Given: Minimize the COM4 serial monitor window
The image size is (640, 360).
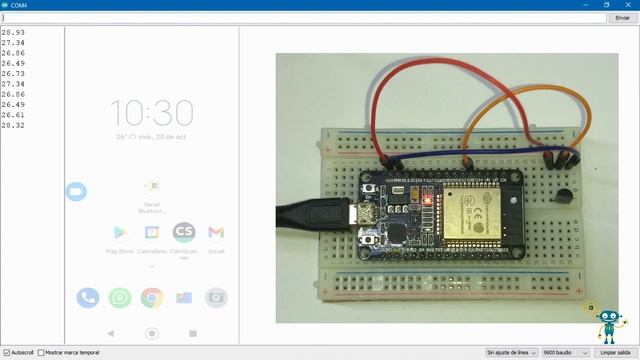Looking at the screenshot, I should coord(586,5).
